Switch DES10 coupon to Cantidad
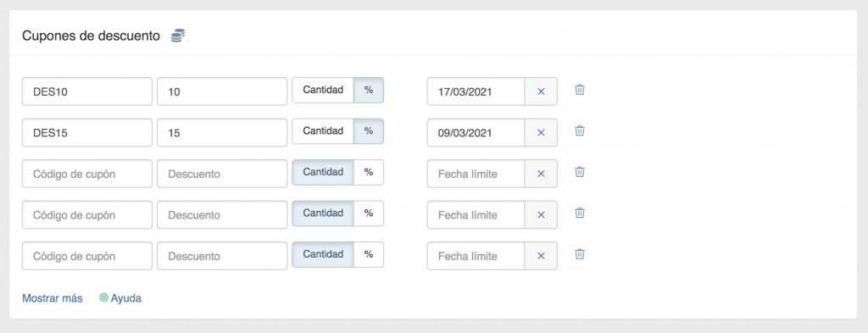Viewport: 868px width, 333px height. click(x=323, y=90)
